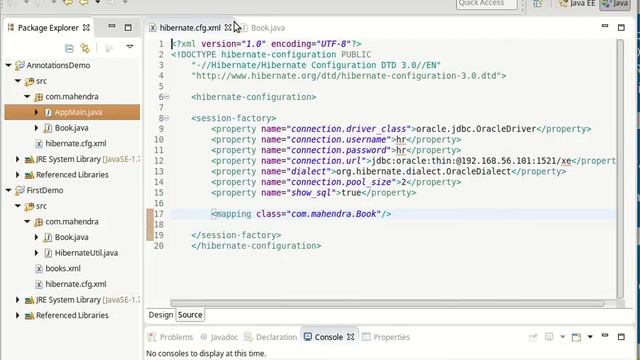This screenshot has height=360, width=640.
Task: Minimize the Console panel
Action: [605, 335]
